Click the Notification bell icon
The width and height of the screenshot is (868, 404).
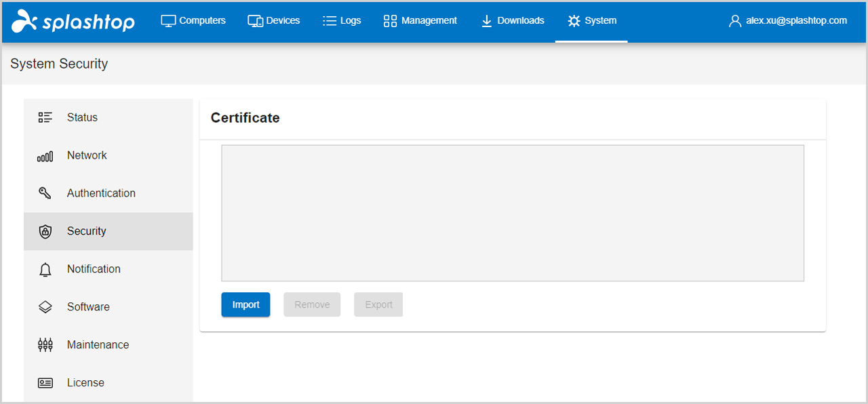pyautogui.click(x=45, y=270)
